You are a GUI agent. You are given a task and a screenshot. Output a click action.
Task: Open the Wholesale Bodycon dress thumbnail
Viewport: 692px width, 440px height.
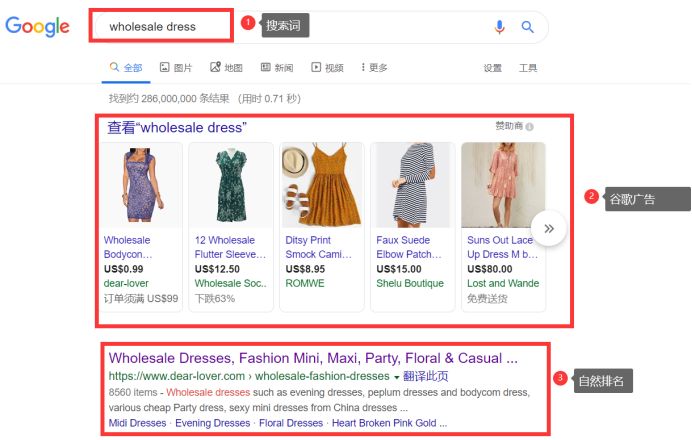141,185
